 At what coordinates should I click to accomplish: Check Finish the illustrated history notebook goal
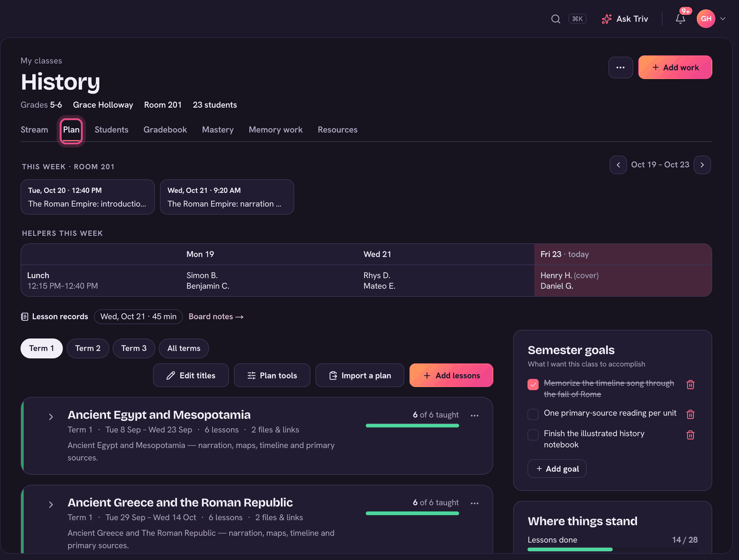pyautogui.click(x=533, y=435)
